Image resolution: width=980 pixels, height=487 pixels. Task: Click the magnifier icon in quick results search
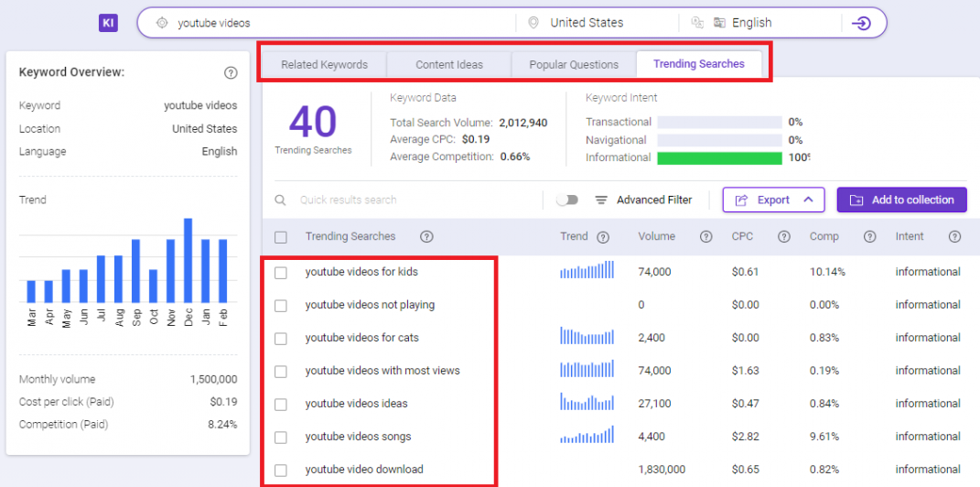click(281, 200)
